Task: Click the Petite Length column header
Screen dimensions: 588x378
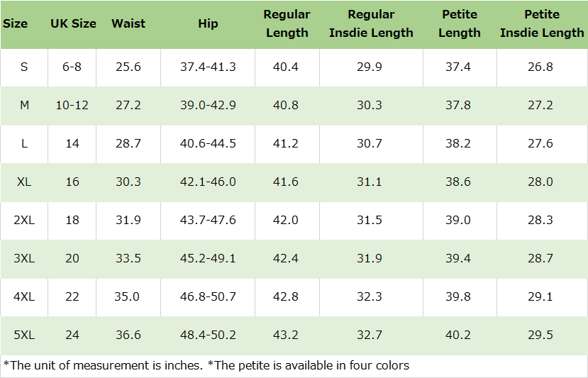Action: pyautogui.click(x=459, y=23)
